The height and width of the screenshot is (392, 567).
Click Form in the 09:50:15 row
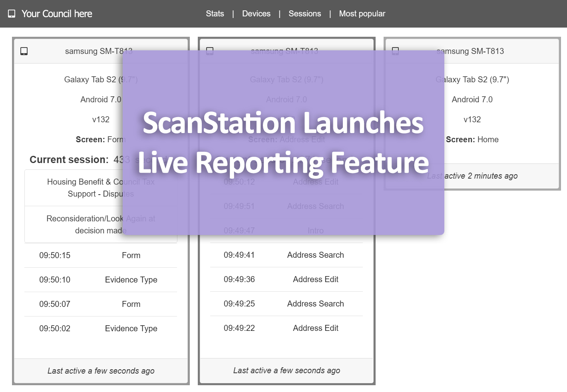[x=131, y=255]
